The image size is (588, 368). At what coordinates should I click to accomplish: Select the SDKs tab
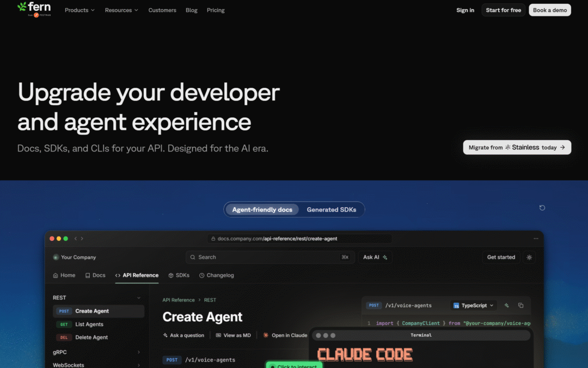pos(179,275)
